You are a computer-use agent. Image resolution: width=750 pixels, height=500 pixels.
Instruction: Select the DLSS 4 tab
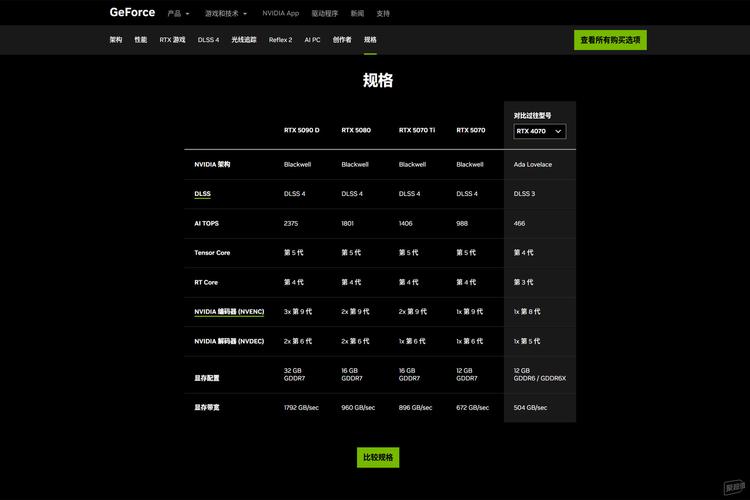pyautogui.click(x=208, y=40)
